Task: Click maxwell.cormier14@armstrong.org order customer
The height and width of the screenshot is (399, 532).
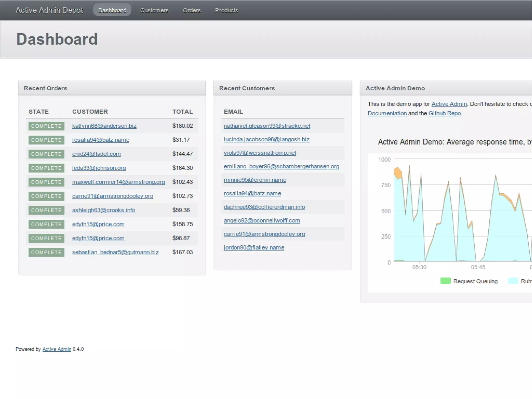Action: [x=118, y=182]
